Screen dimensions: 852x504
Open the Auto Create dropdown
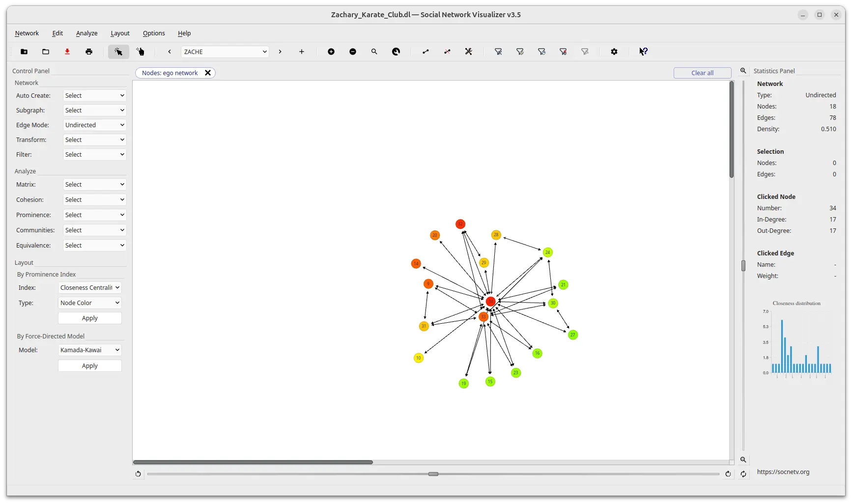click(x=94, y=96)
